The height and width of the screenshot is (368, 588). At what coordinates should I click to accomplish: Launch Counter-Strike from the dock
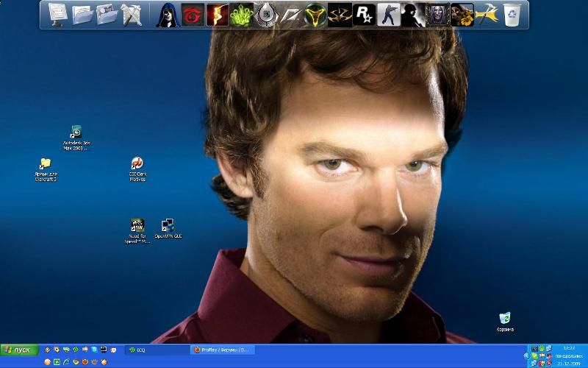coord(389,14)
